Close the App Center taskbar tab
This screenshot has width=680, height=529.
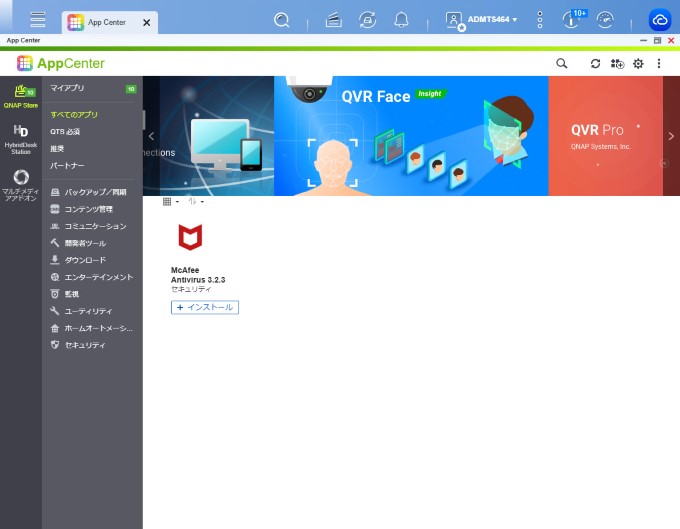(147, 23)
